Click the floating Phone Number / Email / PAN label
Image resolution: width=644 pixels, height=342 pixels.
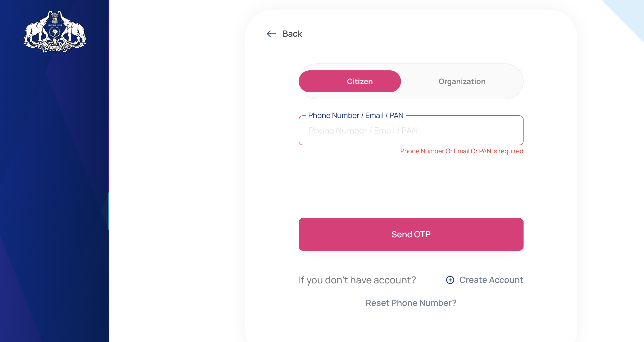click(x=356, y=115)
